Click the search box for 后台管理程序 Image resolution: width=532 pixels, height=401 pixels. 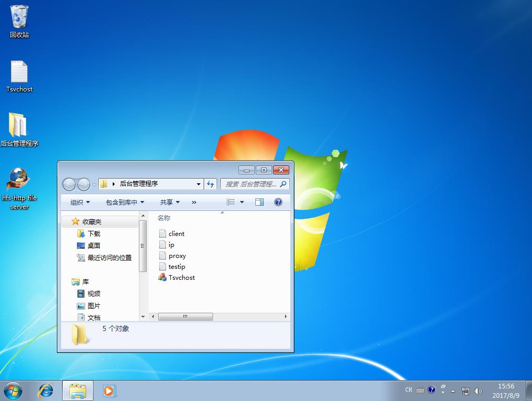[252, 184]
